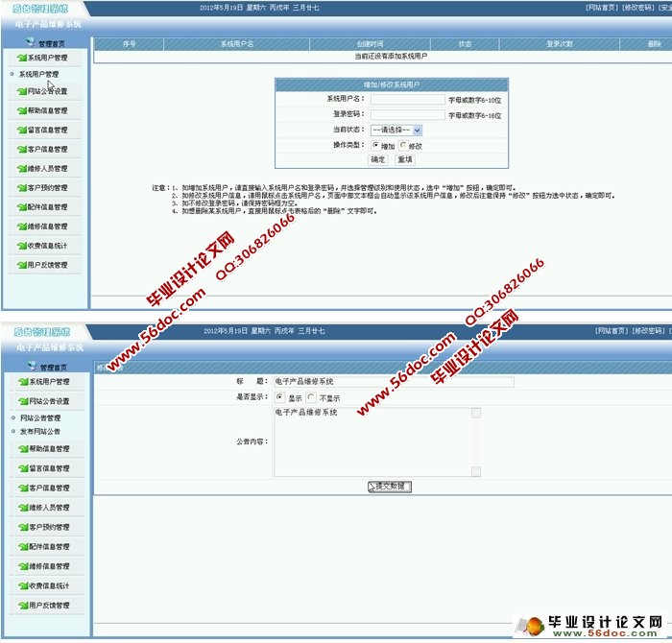The height and width of the screenshot is (643, 672).
Task: Click 公告内容 textarea scroll-down arrow
Action: (x=476, y=471)
